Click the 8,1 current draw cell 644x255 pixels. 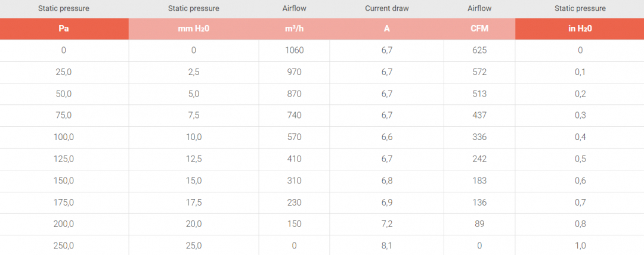(x=386, y=246)
